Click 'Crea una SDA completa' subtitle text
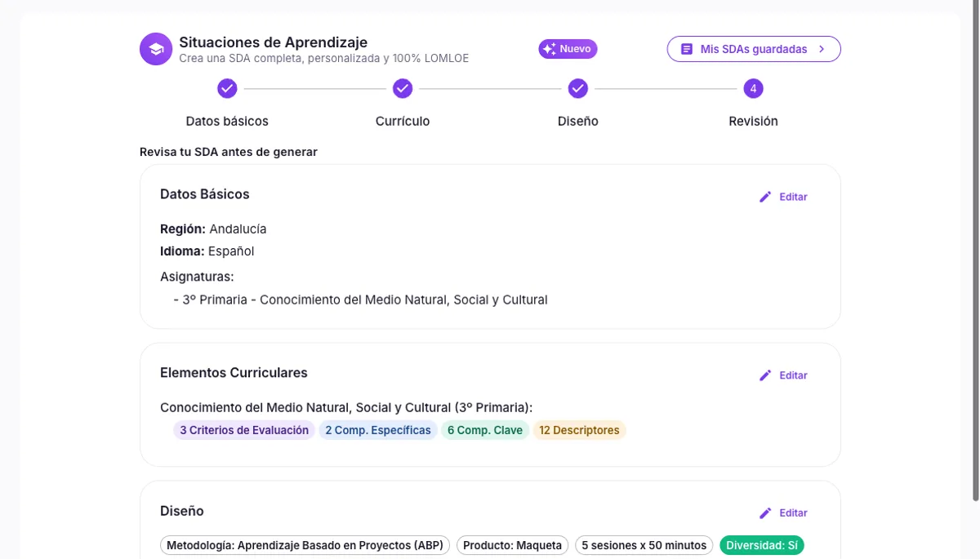Viewport: 980px width, 559px height. pos(323,59)
